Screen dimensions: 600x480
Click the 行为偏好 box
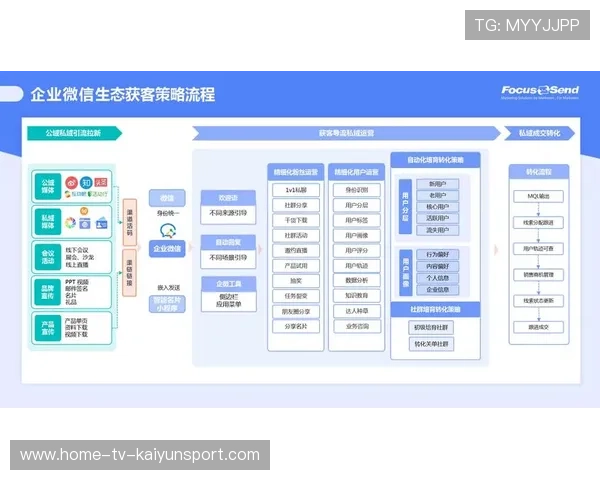437,255
